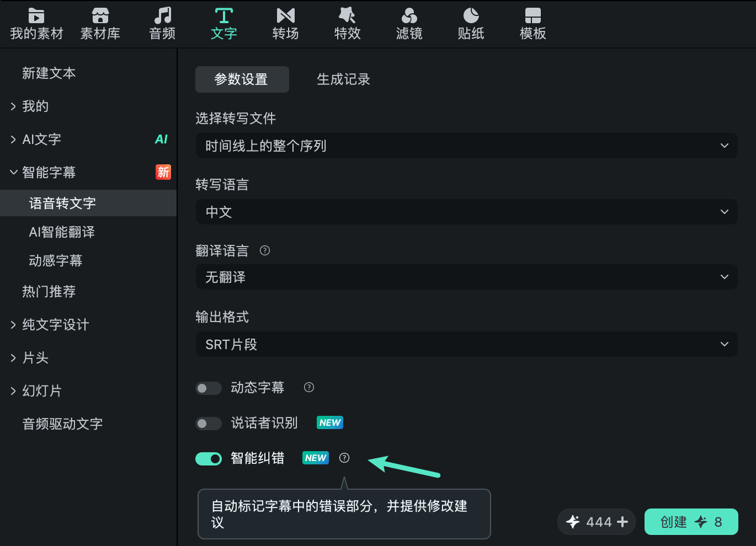Screen dimensions: 756x546
Task: Click help icon beside 翻译语言
Action: 265,250
